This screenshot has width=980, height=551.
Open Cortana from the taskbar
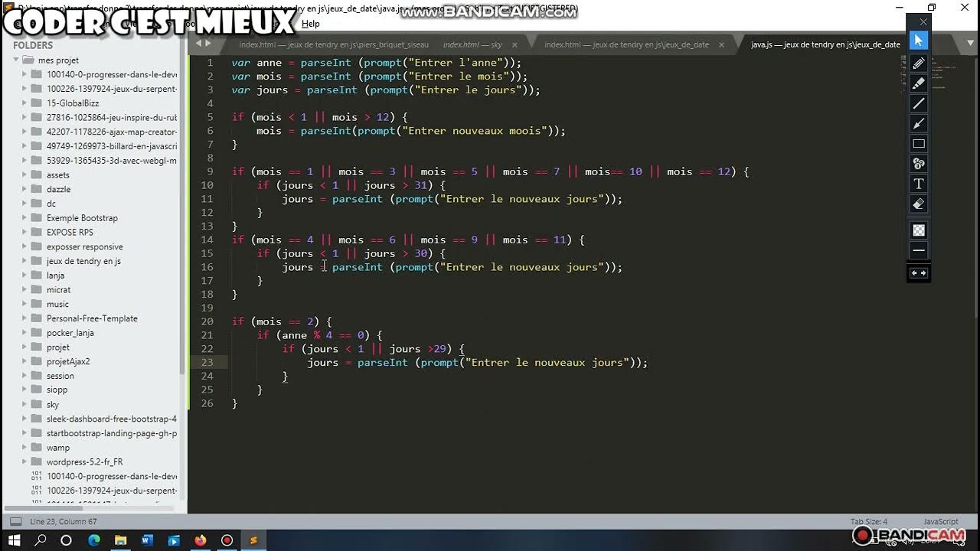tap(66, 540)
